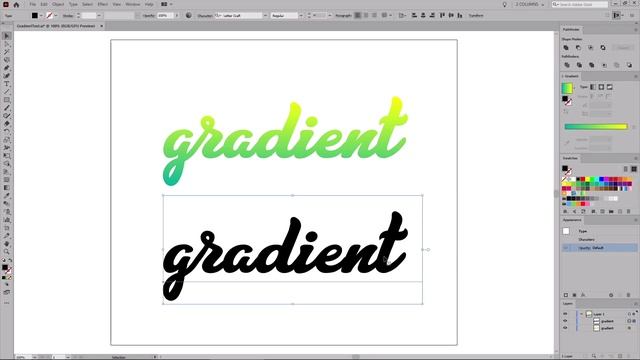Click the Merge pathfinder icon
640x360 pixels.
point(591,65)
